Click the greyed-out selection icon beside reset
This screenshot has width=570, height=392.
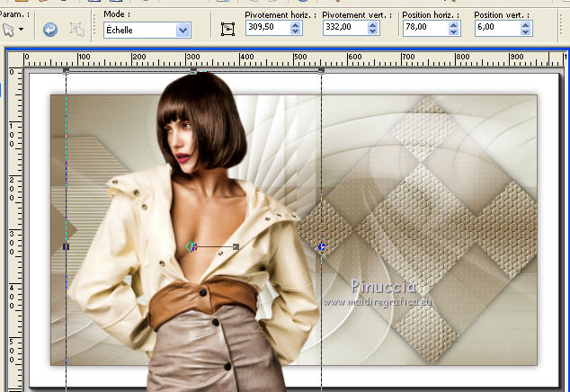[76, 30]
